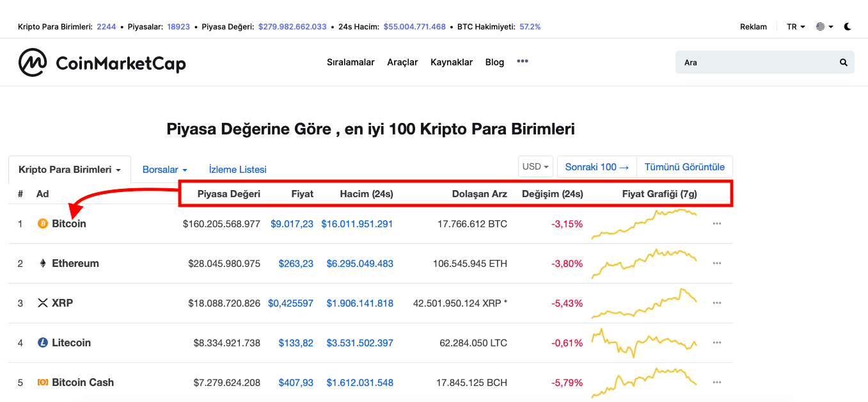Select the Bitcoin coin icon
Screen dimensions: 868x402
[x=42, y=223]
